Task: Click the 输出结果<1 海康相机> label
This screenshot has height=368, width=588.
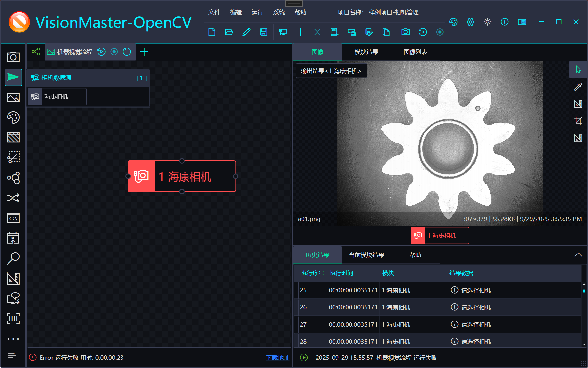Action: click(x=331, y=71)
